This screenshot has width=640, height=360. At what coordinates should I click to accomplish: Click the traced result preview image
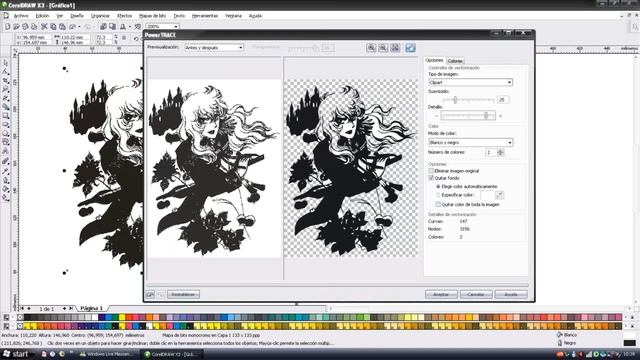351,168
